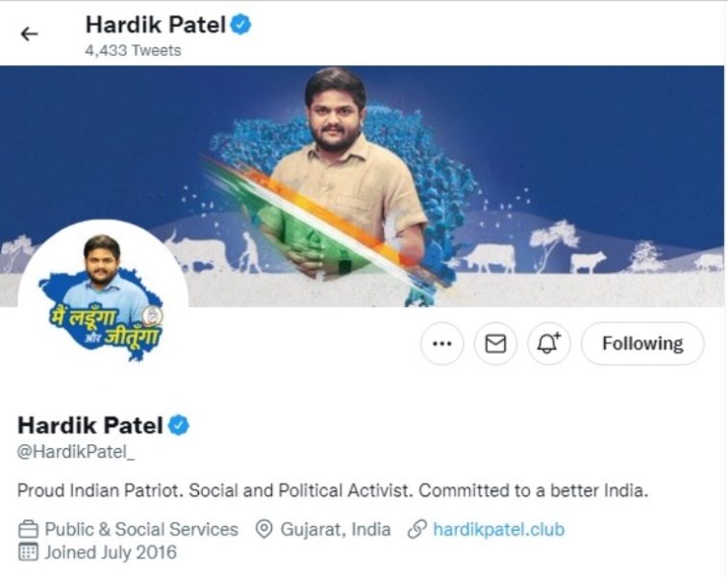
Task: Click the Gujarat, India location text
Action: coord(336,529)
